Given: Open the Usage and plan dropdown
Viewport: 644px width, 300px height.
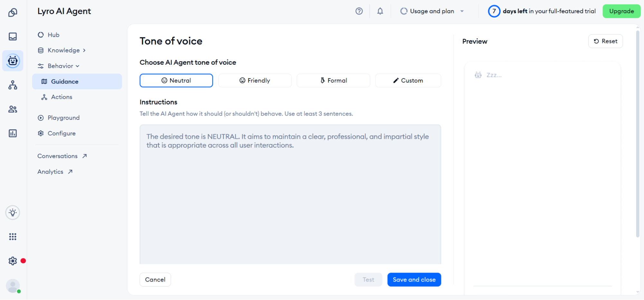Looking at the screenshot, I should 432,11.
